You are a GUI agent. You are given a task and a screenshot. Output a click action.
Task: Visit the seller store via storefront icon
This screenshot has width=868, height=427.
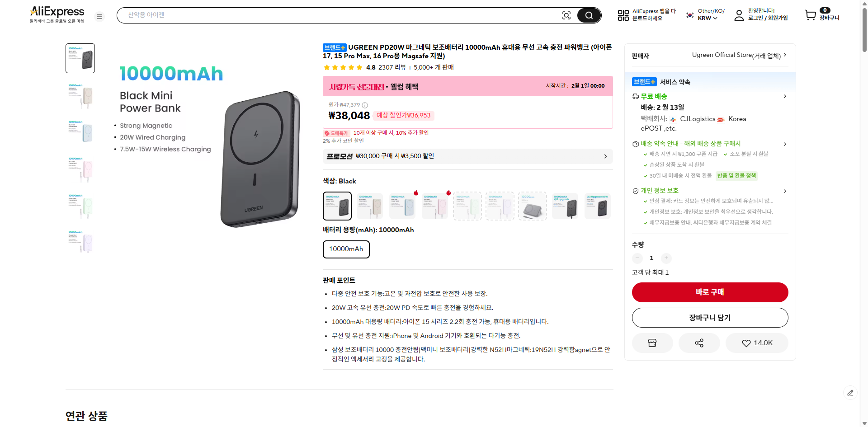(x=652, y=343)
